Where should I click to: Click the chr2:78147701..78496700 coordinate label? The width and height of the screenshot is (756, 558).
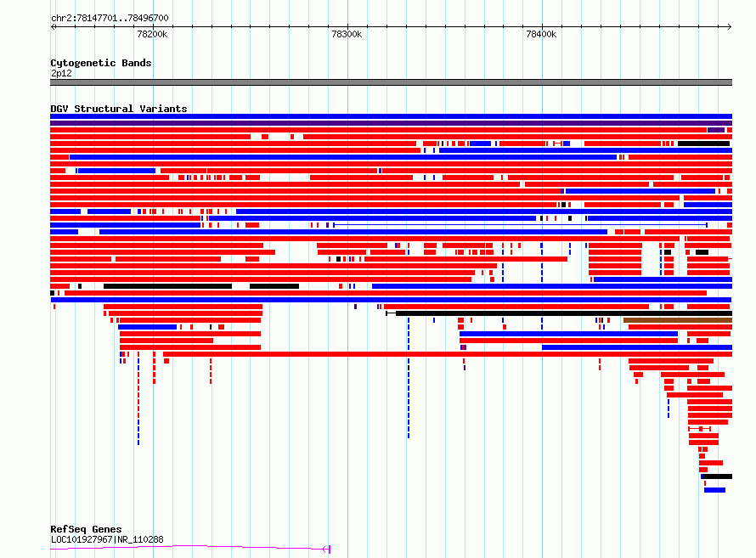tap(110, 18)
